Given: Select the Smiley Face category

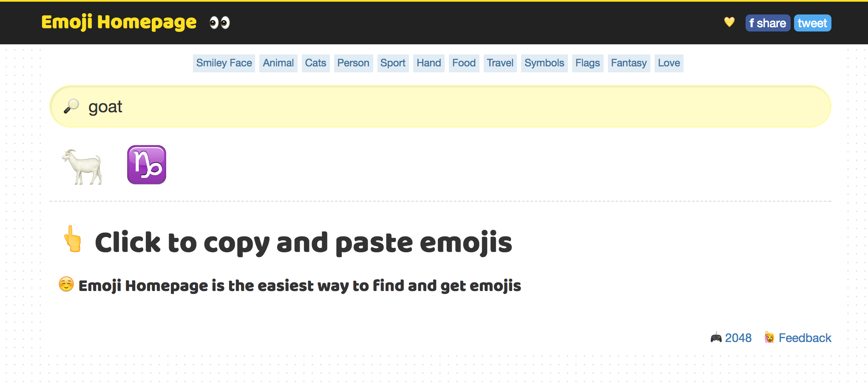Looking at the screenshot, I should (224, 63).
